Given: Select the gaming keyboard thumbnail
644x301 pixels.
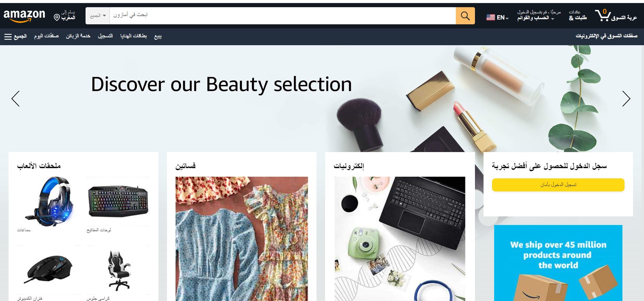Looking at the screenshot, I should [x=118, y=201].
